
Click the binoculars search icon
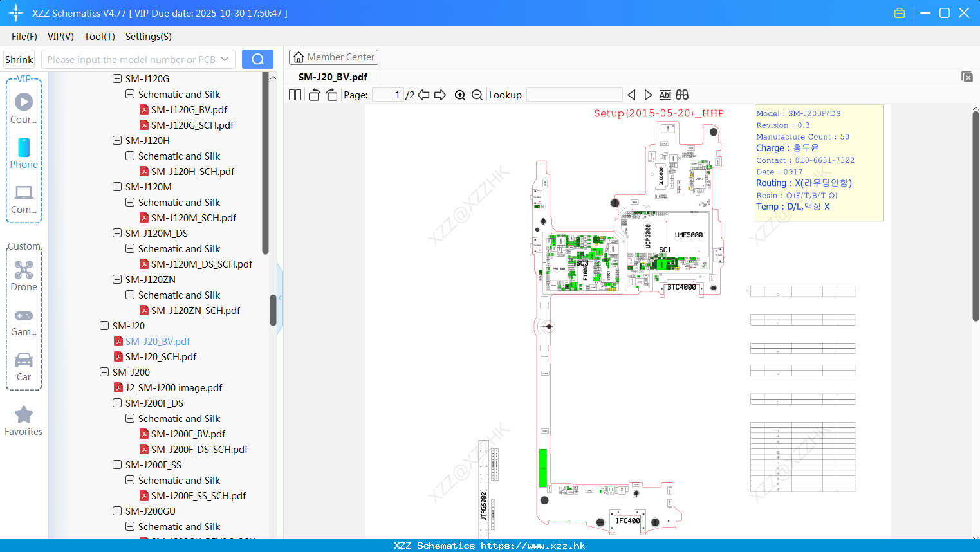(x=682, y=95)
